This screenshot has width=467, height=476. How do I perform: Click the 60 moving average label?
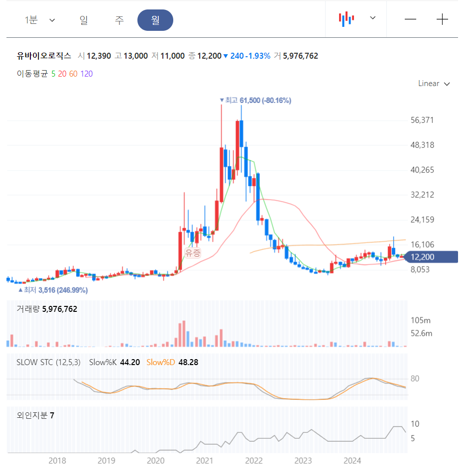[x=73, y=74]
